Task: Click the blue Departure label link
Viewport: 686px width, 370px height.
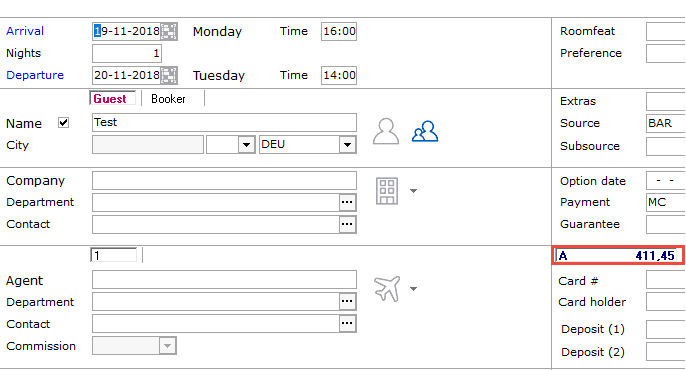Action: 35,75
